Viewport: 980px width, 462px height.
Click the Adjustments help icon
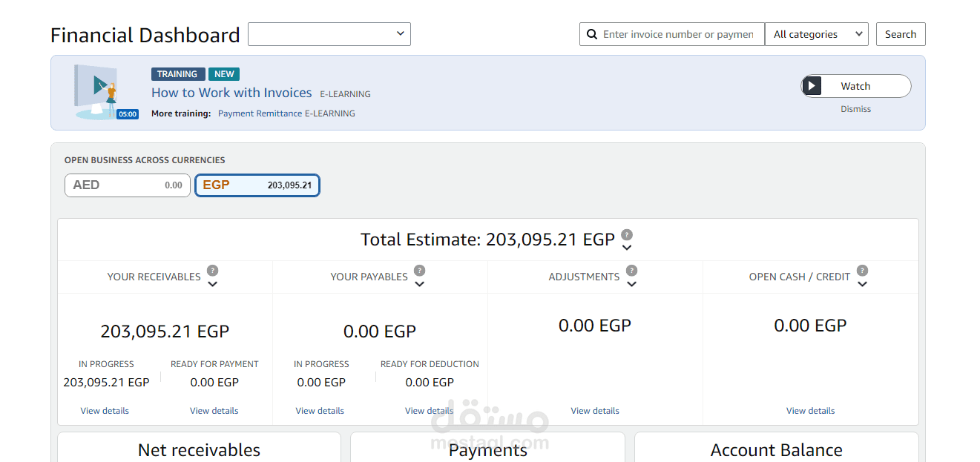click(x=631, y=270)
